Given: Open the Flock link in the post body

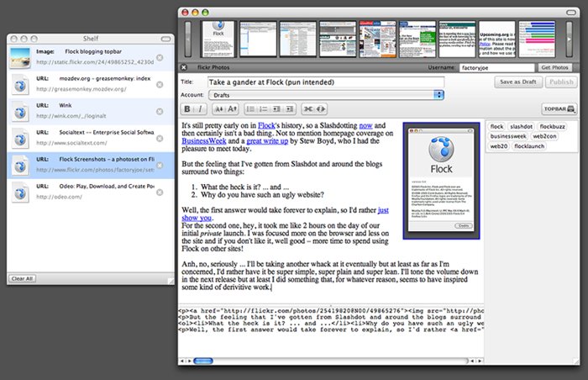Looking at the screenshot, I should tap(266, 125).
